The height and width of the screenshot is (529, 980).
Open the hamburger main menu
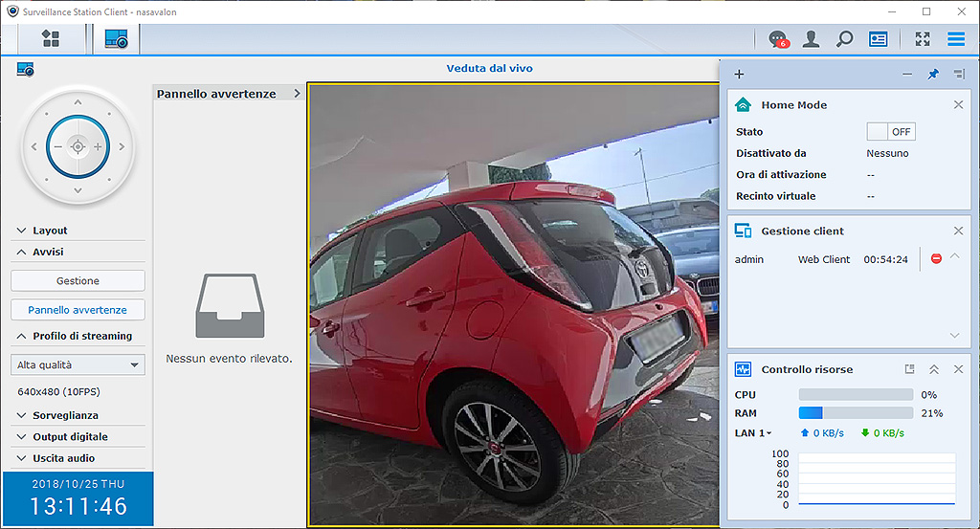(x=955, y=39)
